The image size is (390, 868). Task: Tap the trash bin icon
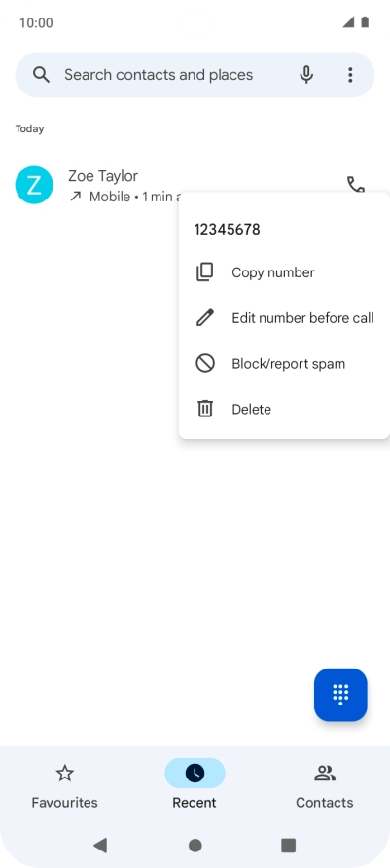coord(204,409)
